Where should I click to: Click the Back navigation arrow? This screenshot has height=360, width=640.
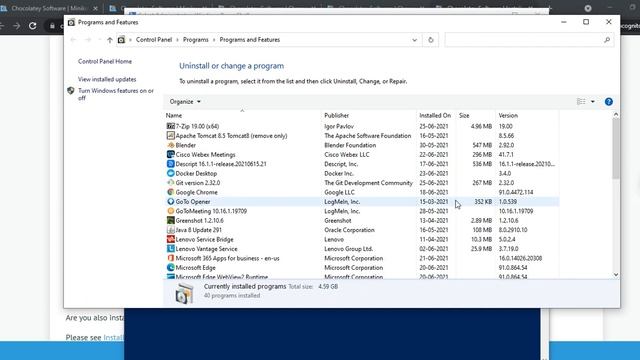[73, 40]
